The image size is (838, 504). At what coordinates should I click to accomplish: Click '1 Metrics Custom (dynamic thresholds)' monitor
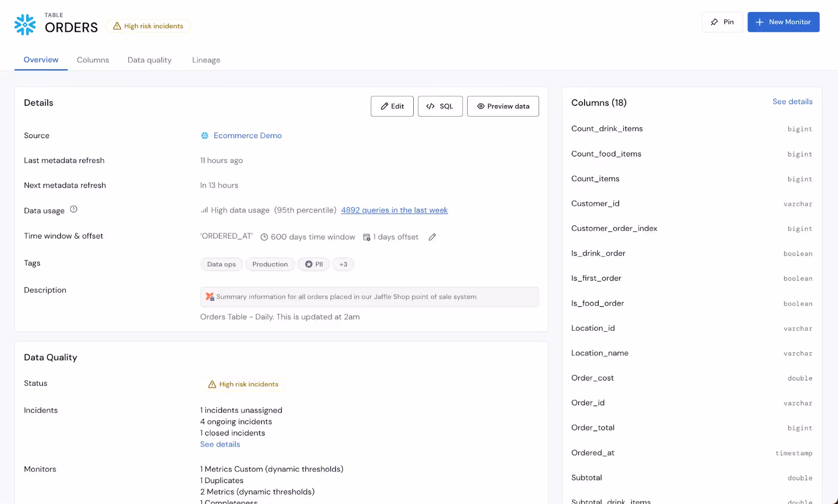coord(272,469)
